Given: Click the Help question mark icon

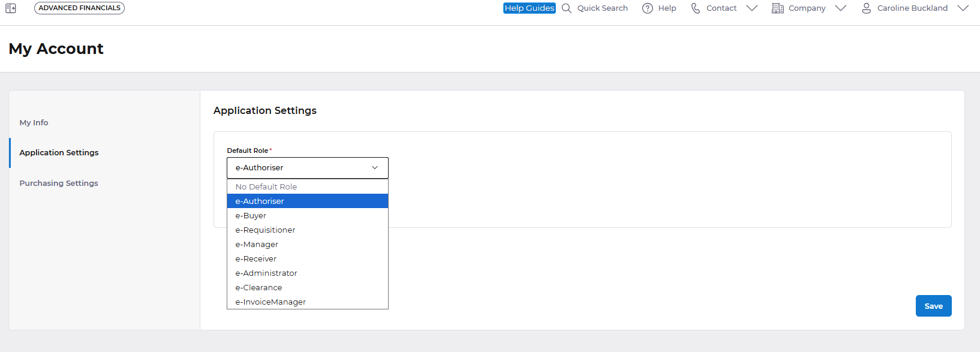Looking at the screenshot, I should tap(647, 8).
